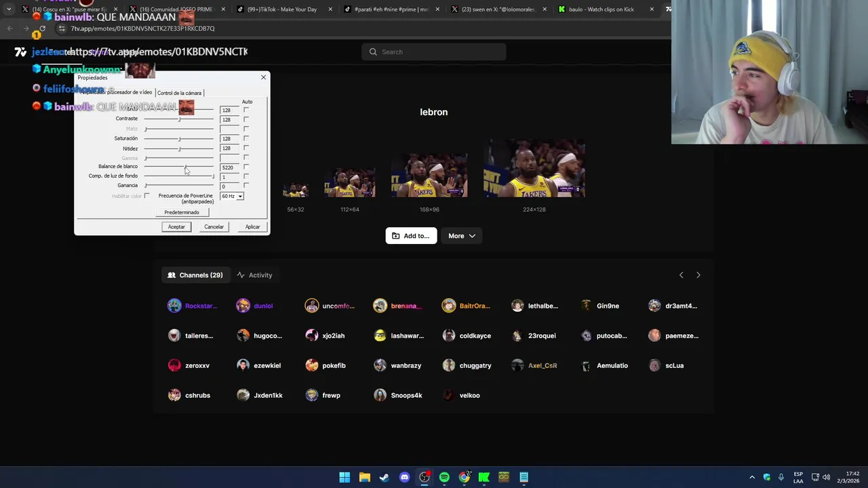868x488 pixels.
Task: Switch to video processor amplifier tab
Action: tap(116, 92)
